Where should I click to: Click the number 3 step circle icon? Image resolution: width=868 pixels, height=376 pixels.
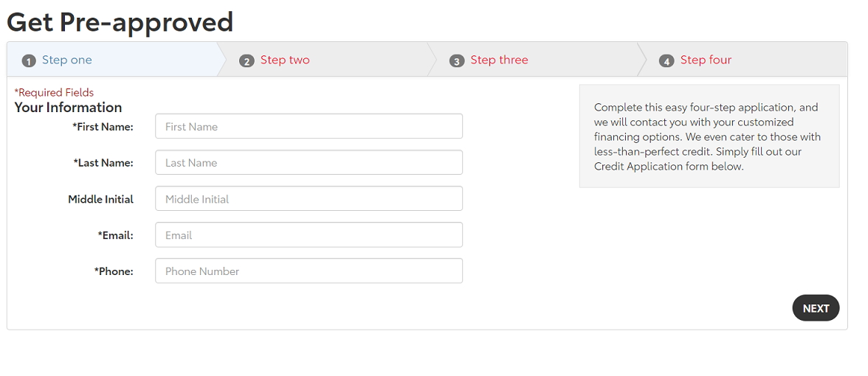457,61
